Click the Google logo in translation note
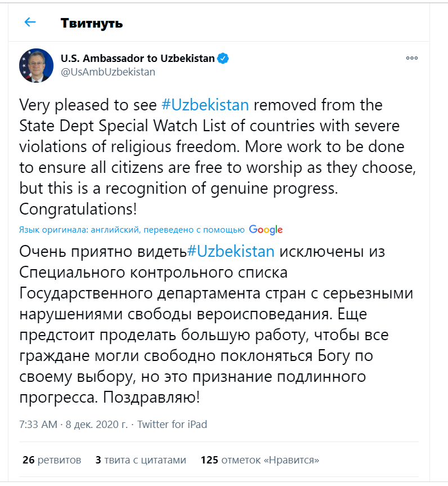The width and height of the screenshot is (448, 486). click(x=266, y=230)
